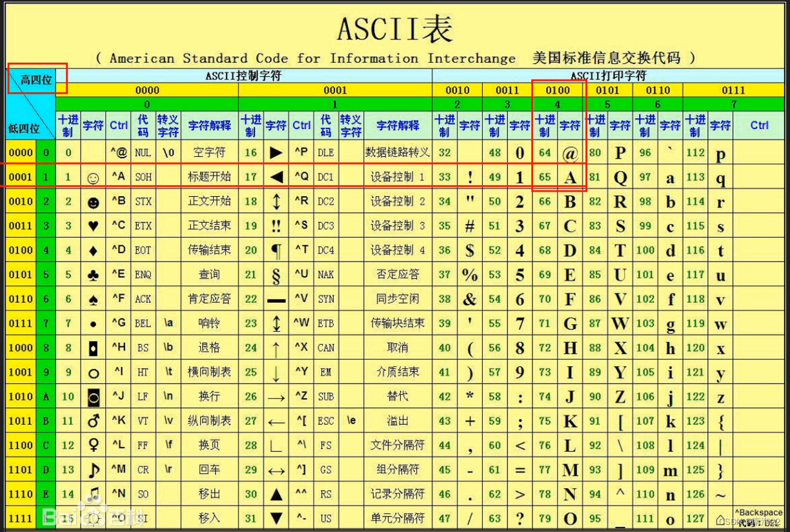Click the right arrow symbol at 26

tap(276, 396)
